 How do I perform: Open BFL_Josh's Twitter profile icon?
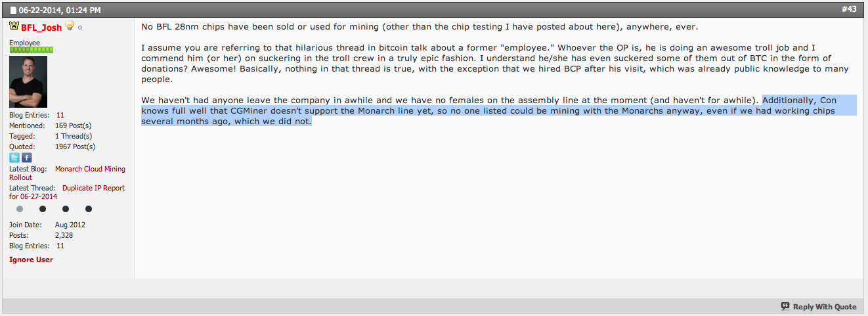pyautogui.click(x=14, y=158)
